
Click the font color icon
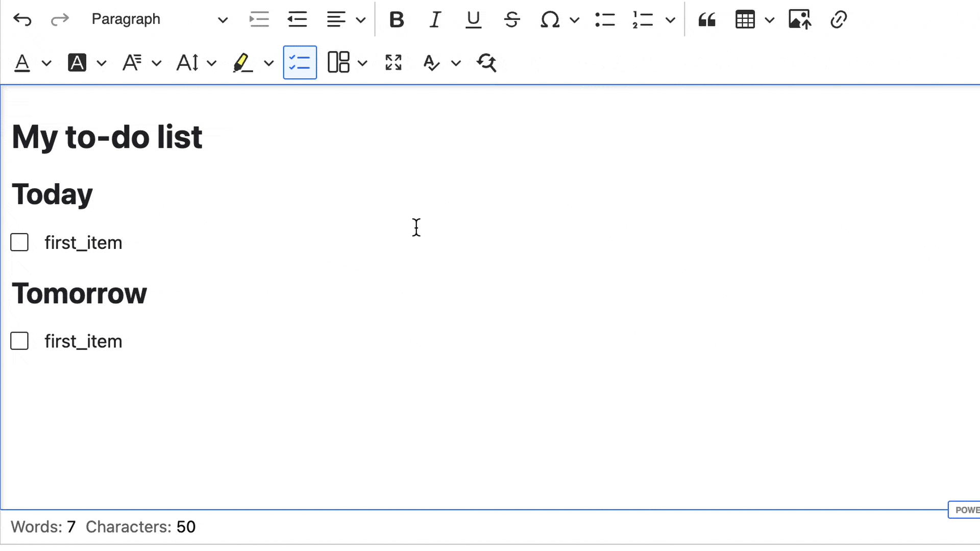(22, 63)
